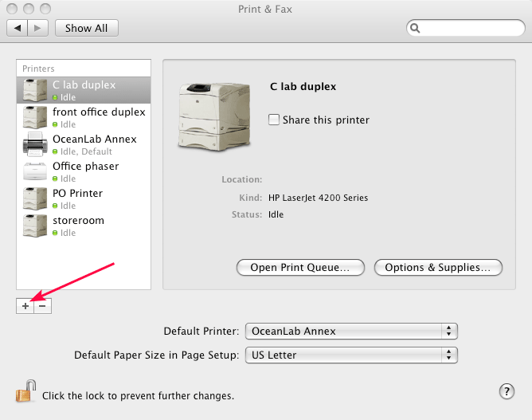Click the minus button to remove printer

click(43, 306)
